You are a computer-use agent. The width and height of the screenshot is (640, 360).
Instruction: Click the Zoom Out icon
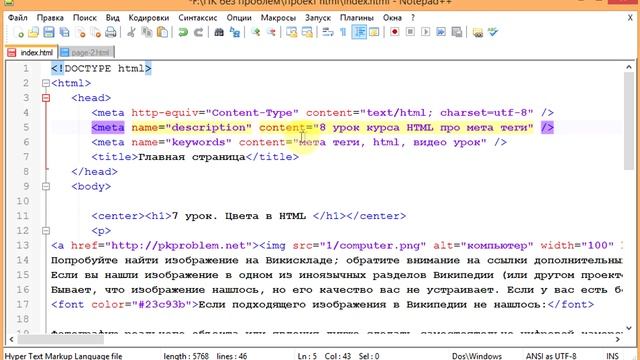(271, 32)
